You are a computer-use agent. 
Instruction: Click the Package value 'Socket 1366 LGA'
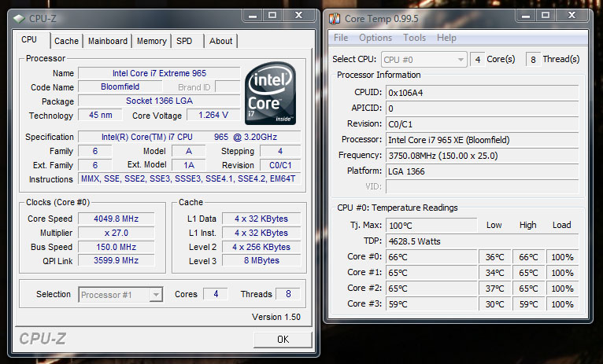click(x=159, y=101)
